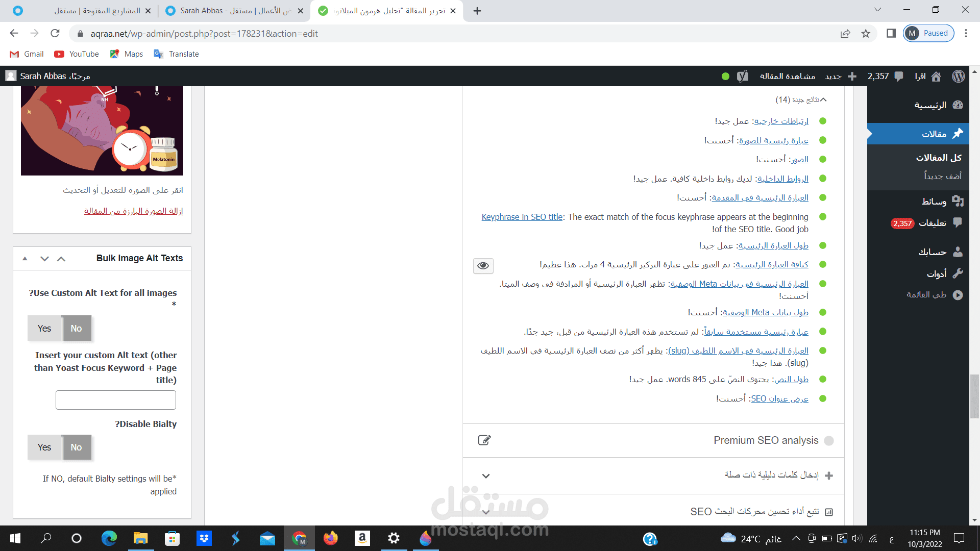The width and height of the screenshot is (980, 551).
Task: Open Firefox from the Windows taskbar
Action: click(330, 538)
